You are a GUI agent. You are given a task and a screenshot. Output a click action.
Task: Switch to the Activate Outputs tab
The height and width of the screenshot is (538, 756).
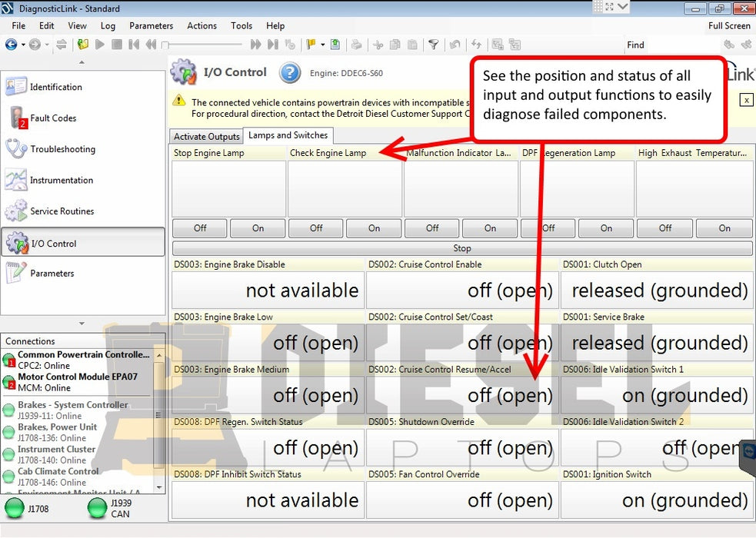tap(206, 136)
